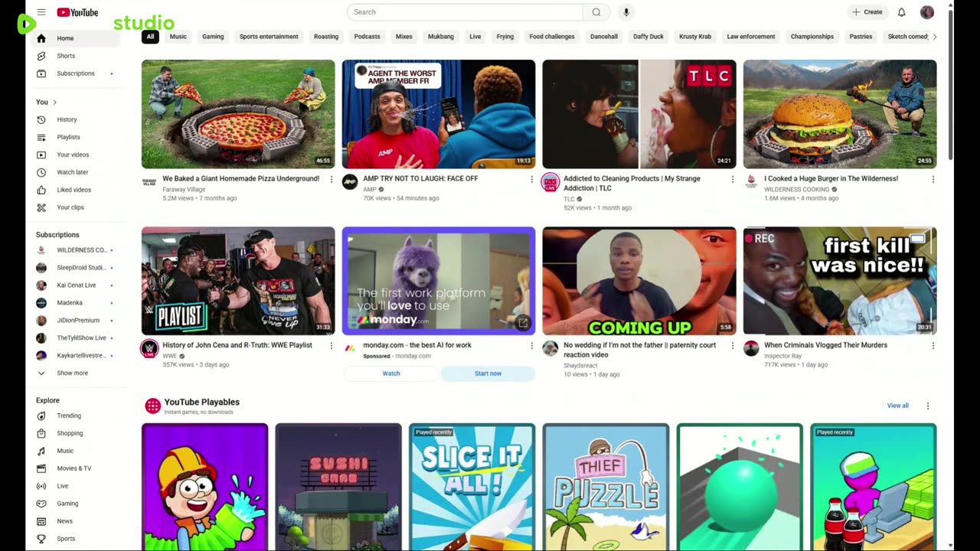Click Start now on the monday.com ad
Screen dimensions: 980x551
[488, 373]
